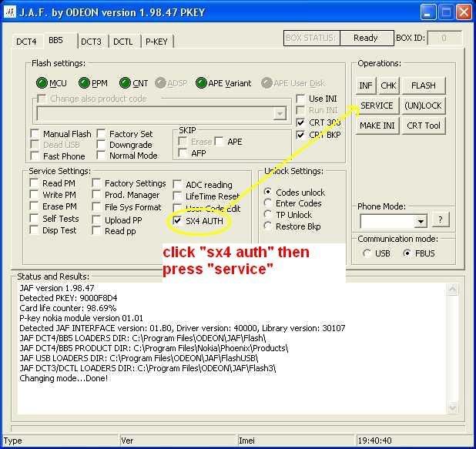Check the Erase PM checkbox

[x=34, y=206]
